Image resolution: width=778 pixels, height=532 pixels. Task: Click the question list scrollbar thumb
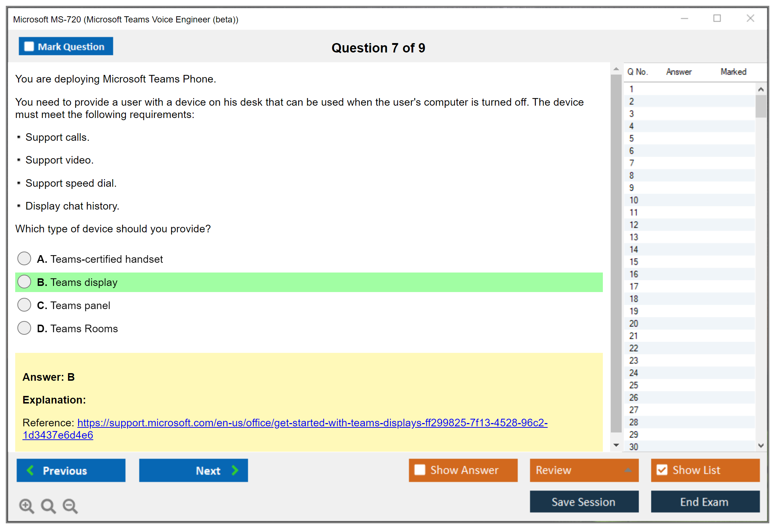point(761,106)
